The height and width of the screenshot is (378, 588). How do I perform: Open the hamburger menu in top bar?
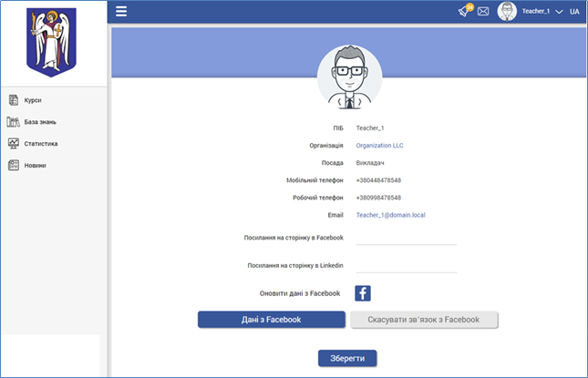[121, 12]
